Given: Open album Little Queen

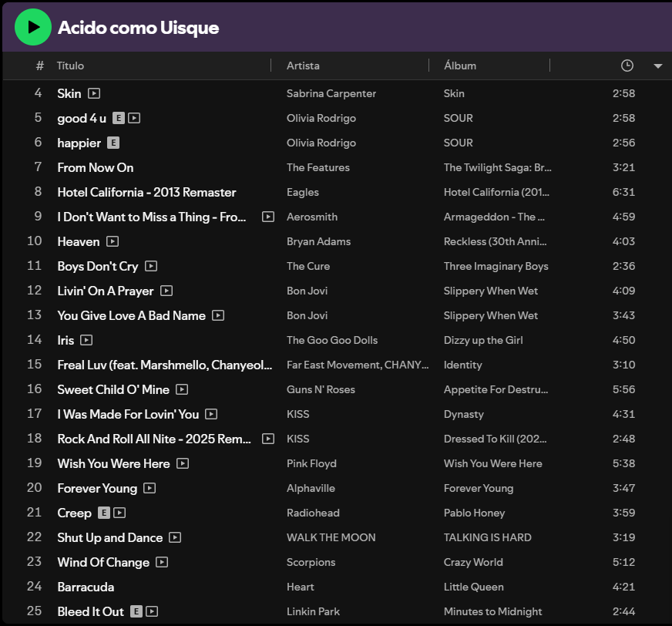Looking at the screenshot, I should [474, 587].
